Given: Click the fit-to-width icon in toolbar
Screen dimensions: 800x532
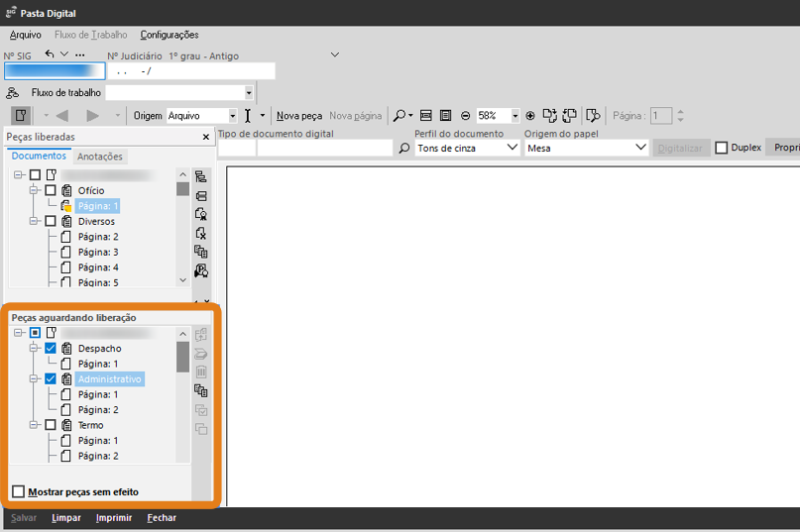Looking at the screenshot, I should pyautogui.click(x=426, y=116).
